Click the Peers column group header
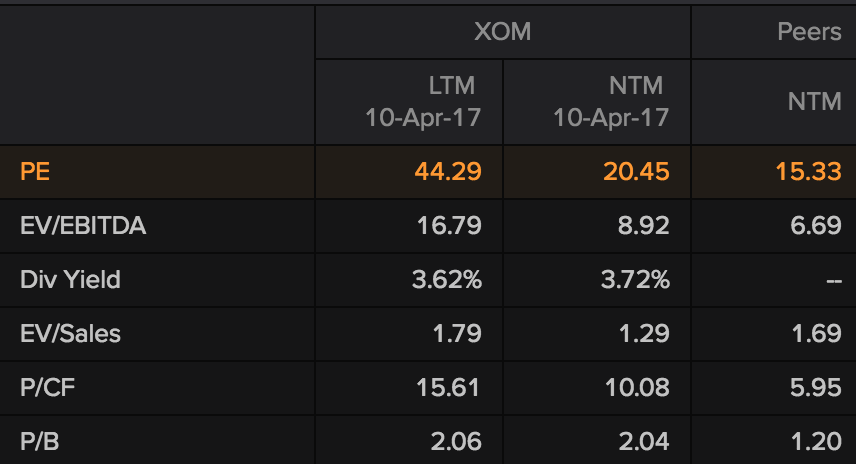Viewport: 856px width, 464px height. (809, 32)
